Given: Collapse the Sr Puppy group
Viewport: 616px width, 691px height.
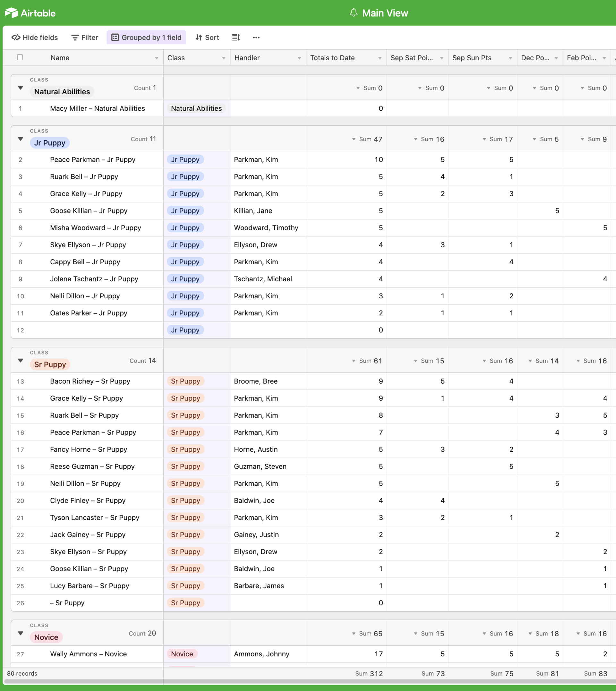Looking at the screenshot, I should point(21,361).
